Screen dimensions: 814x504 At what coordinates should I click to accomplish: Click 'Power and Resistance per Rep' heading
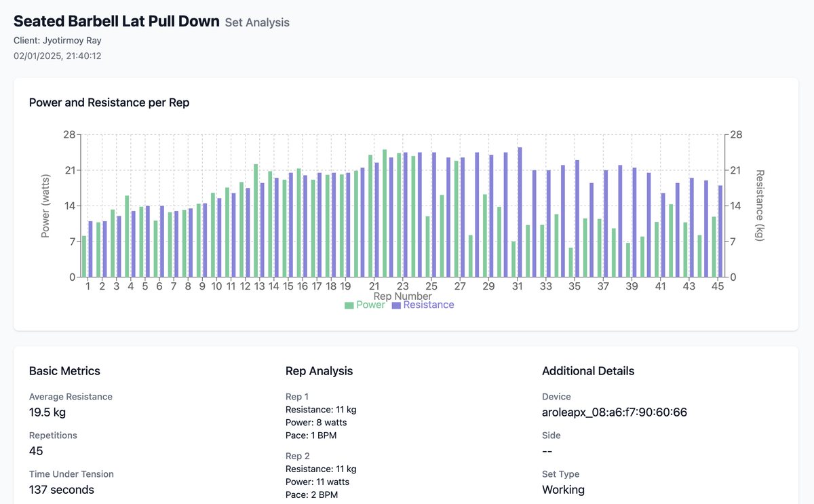(x=109, y=103)
